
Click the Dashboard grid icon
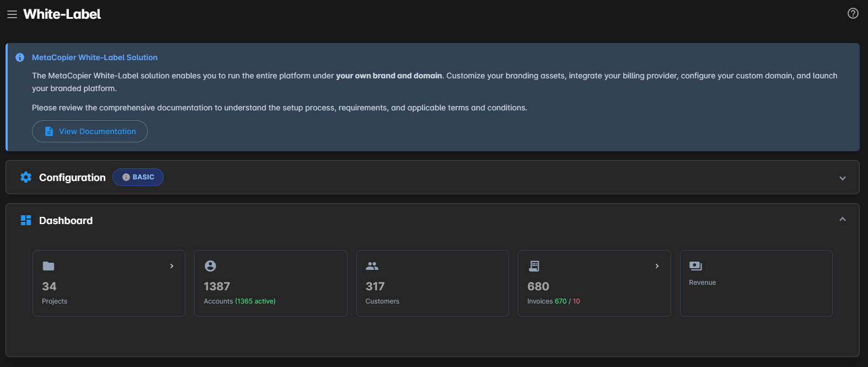26,220
